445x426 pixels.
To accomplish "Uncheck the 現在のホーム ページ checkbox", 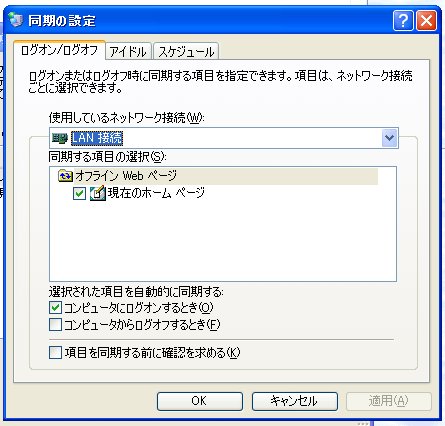I will [x=79, y=193].
